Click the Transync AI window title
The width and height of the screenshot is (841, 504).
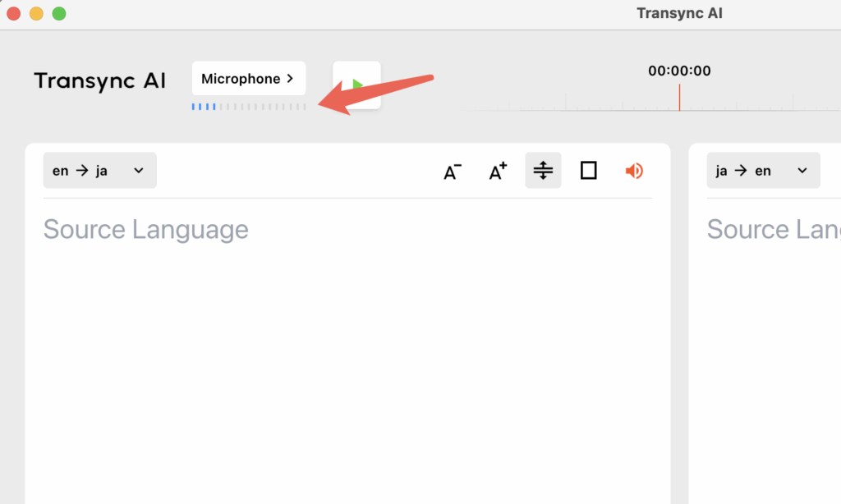coord(679,13)
